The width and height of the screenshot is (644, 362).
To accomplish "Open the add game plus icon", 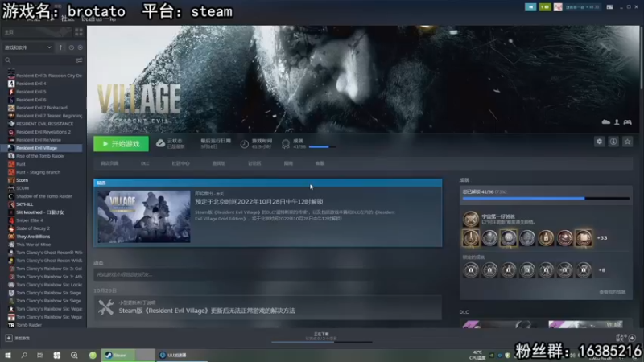I will click(x=9, y=338).
